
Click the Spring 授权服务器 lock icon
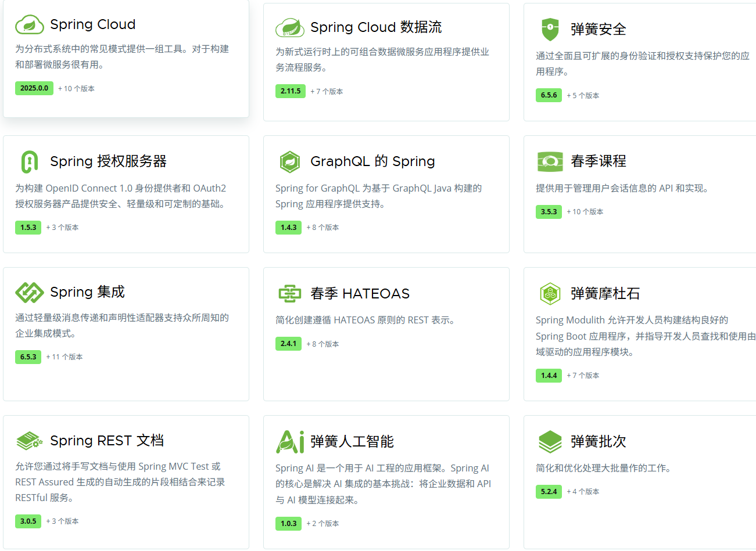tap(29, 162)
